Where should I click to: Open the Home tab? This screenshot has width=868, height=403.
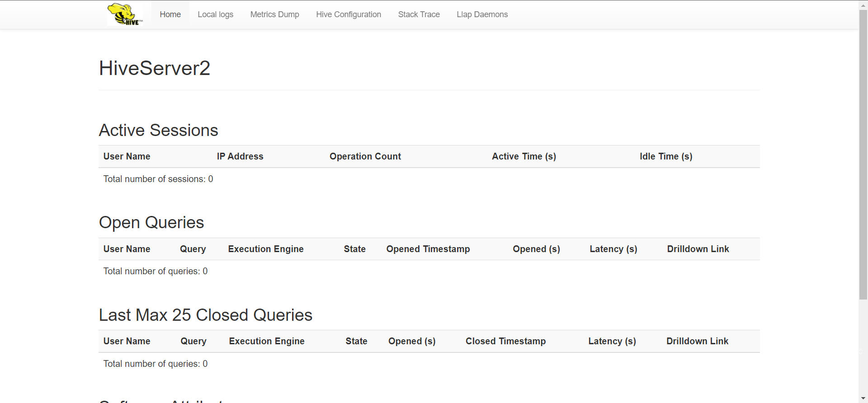(170, 14)
